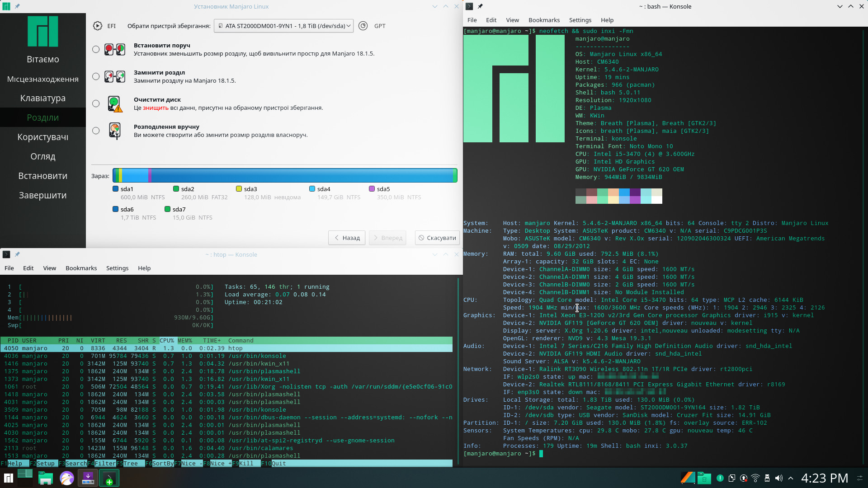Open Bookmarks menu in htop Konsole
868x488 pixels.
pyautogui.click(x=81, y=268)
